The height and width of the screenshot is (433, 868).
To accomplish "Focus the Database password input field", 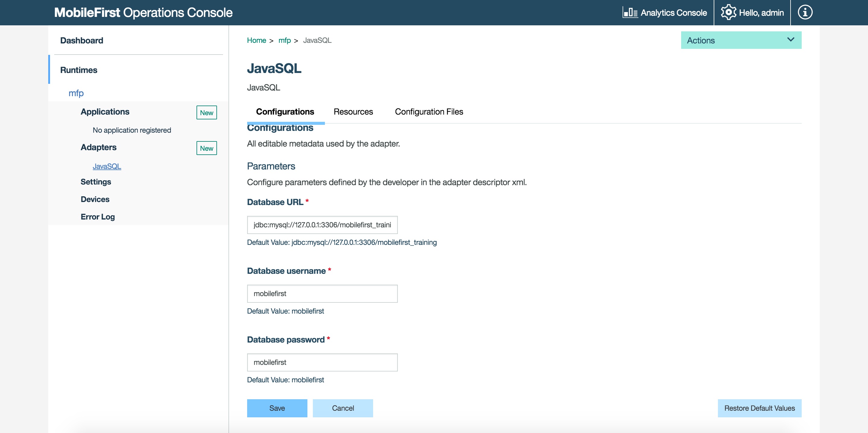I will pyautogui.click(x=322, y=362).
